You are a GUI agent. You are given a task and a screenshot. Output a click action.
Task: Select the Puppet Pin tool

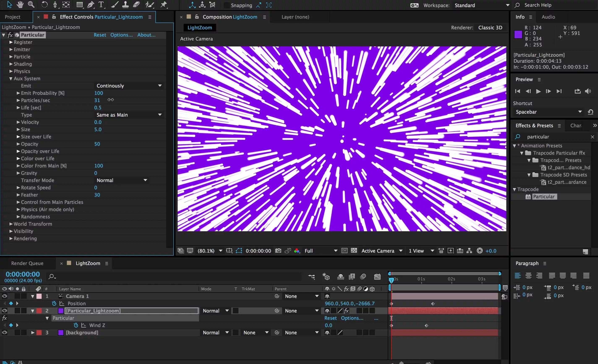tap(164, 4)
